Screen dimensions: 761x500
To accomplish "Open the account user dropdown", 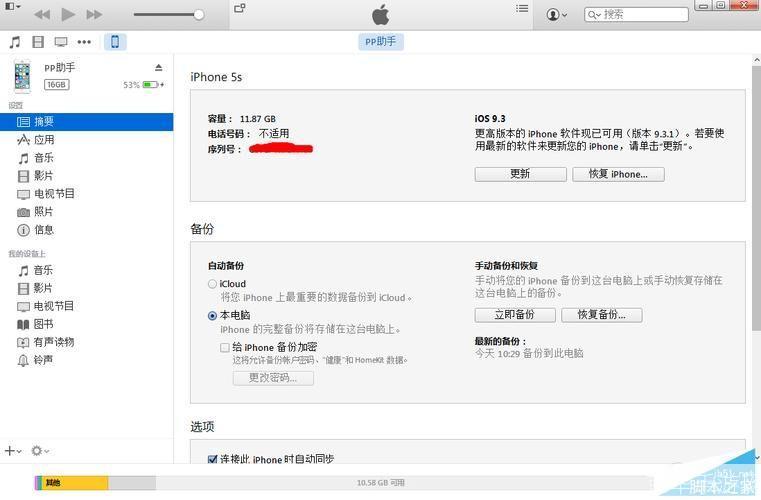I will click(557, 15).
